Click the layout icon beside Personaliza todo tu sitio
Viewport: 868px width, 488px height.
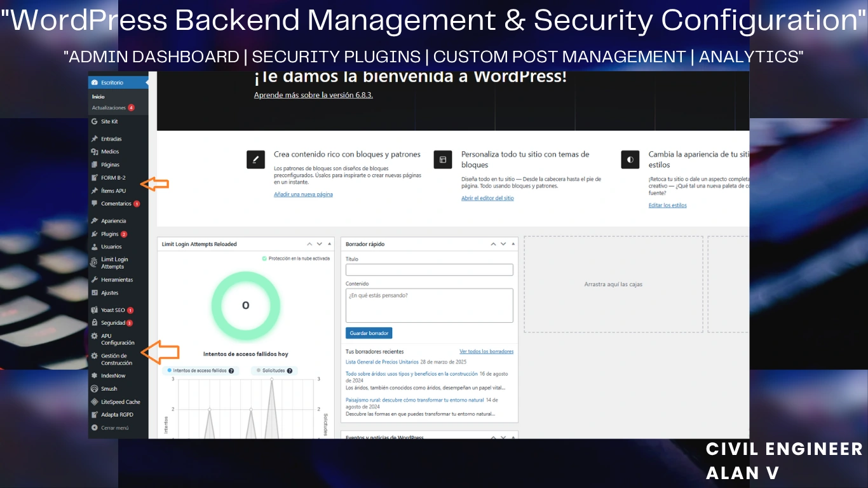(x=443, y=159)
